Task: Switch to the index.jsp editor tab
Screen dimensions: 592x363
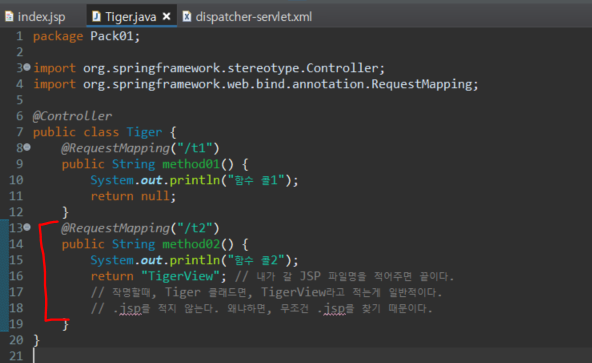Action: tap(35, 17)
